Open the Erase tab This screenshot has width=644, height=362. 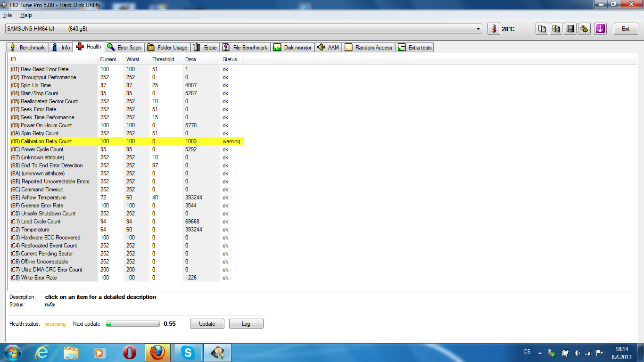point(205,48)
